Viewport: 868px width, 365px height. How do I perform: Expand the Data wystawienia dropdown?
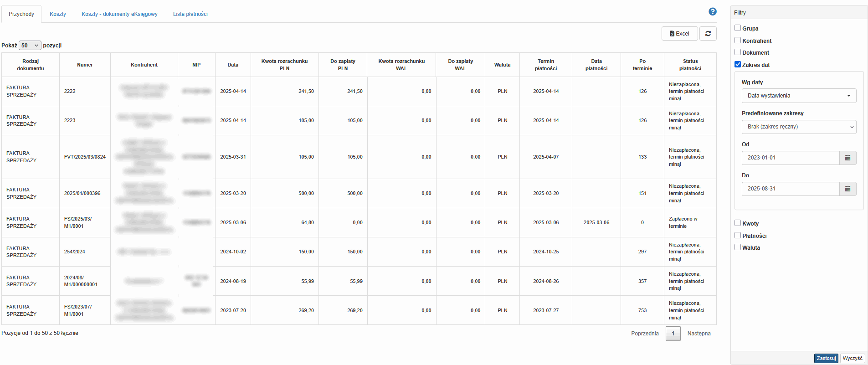(799, 96)
